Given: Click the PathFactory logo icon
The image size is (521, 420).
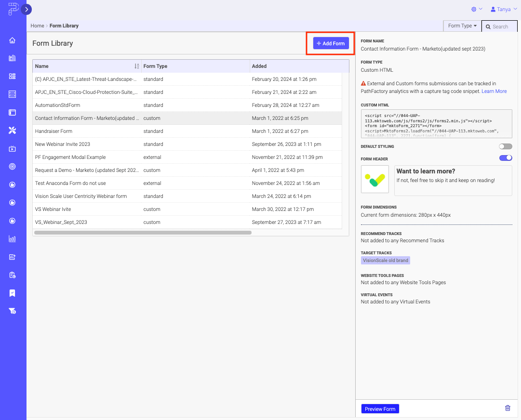Looking at the screenshot, I should pyautogui.click(x=13, y=9).
